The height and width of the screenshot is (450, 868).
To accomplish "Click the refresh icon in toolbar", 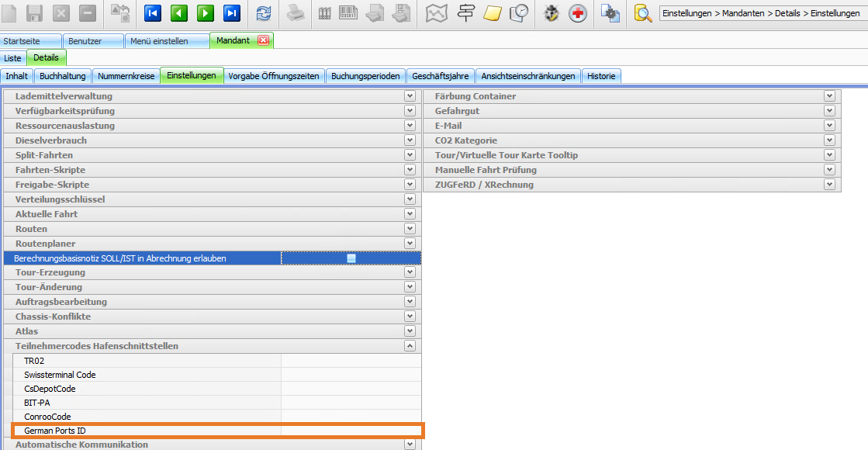I will coord(265,13).
